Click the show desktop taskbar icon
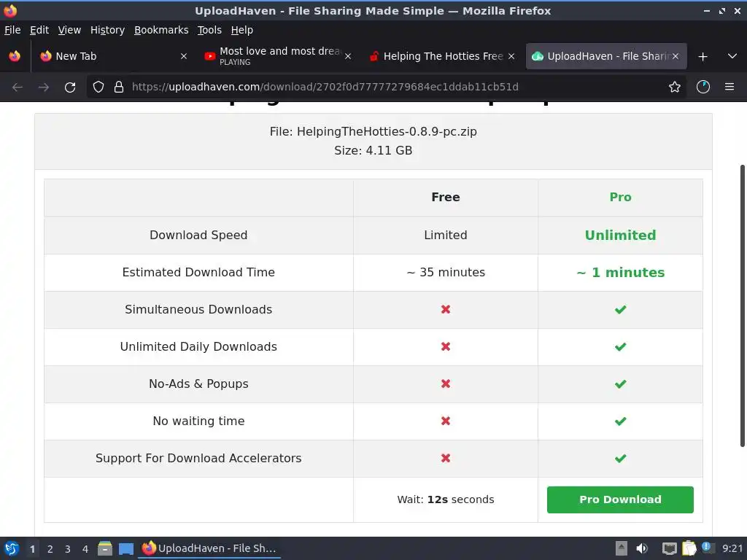 [x=125, y=549]
